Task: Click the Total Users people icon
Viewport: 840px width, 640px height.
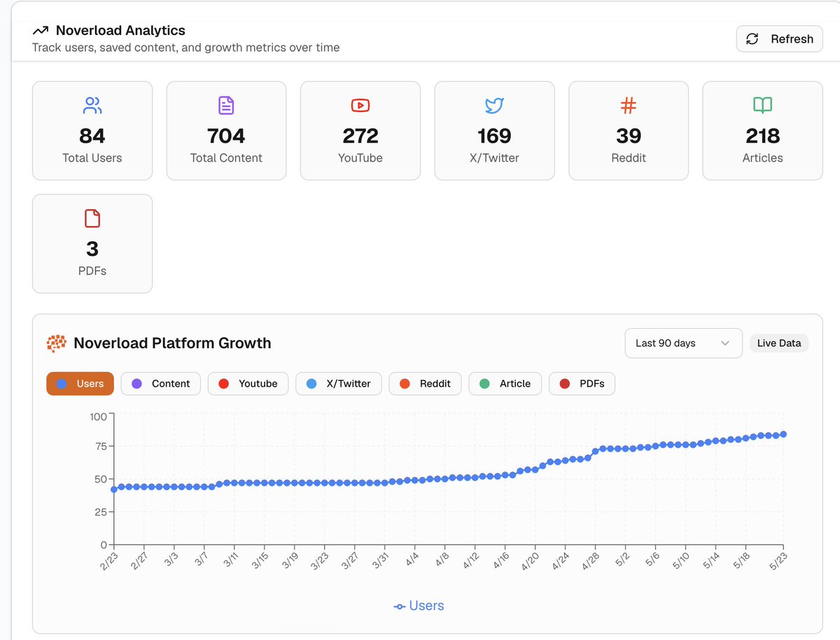Action: [92, 106]
